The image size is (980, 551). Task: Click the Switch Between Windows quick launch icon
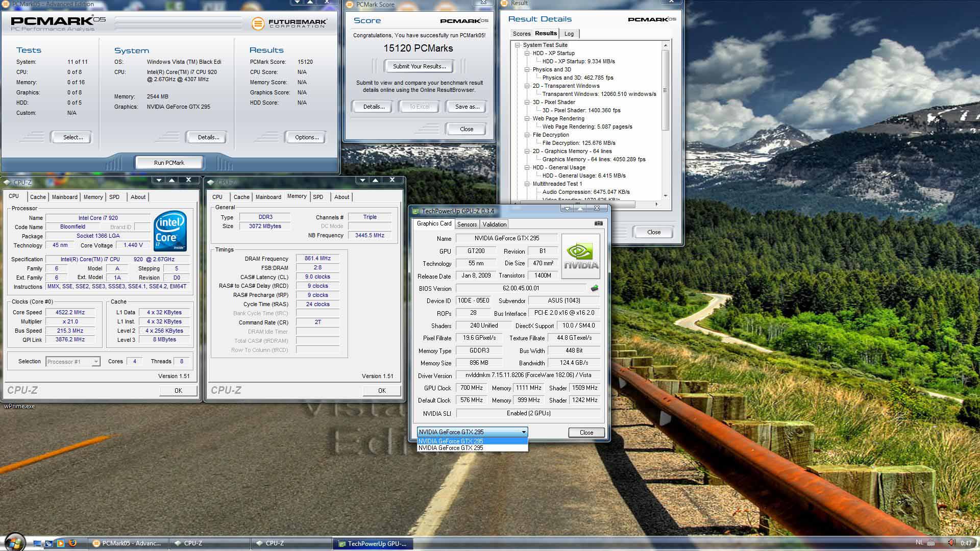pos(48,543)
